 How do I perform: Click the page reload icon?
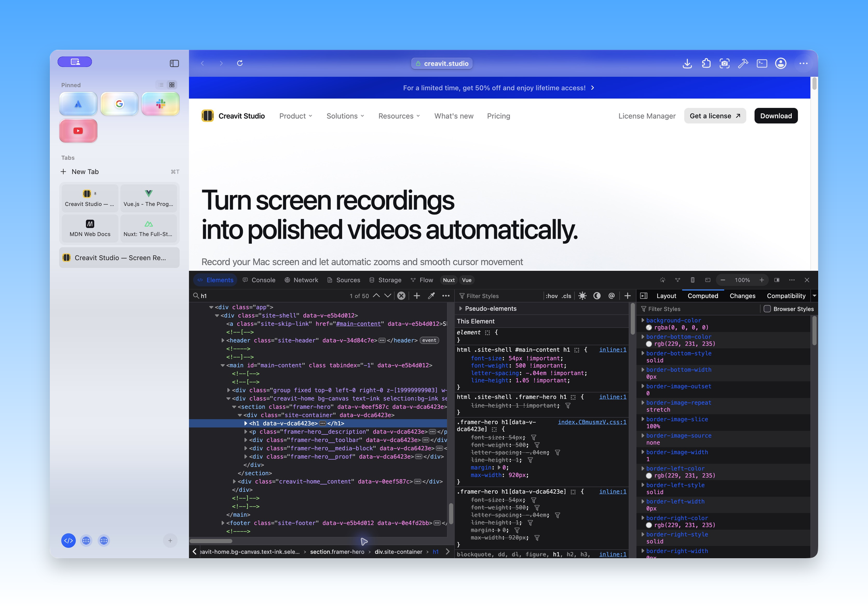(240, 63)
